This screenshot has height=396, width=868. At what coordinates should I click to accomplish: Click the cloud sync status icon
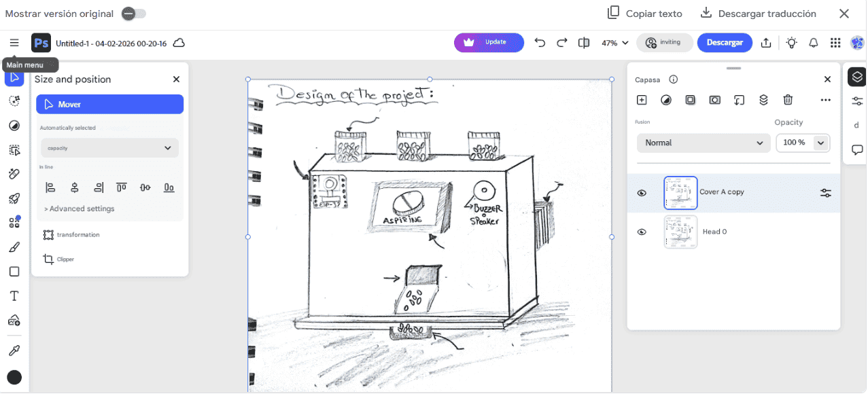[x=179, y=43]
